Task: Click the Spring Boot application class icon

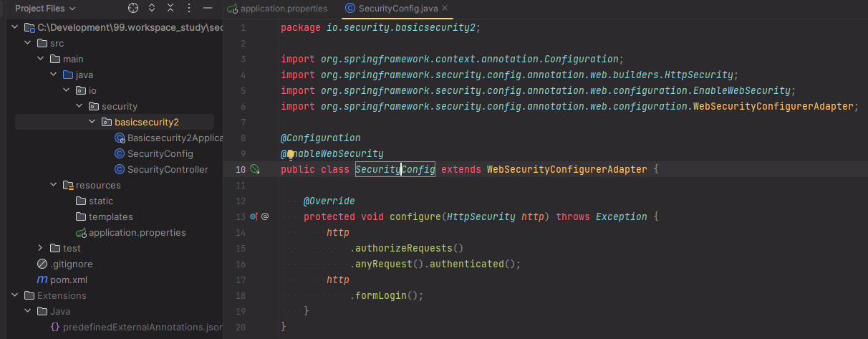Action: click(x=120, y=138)
